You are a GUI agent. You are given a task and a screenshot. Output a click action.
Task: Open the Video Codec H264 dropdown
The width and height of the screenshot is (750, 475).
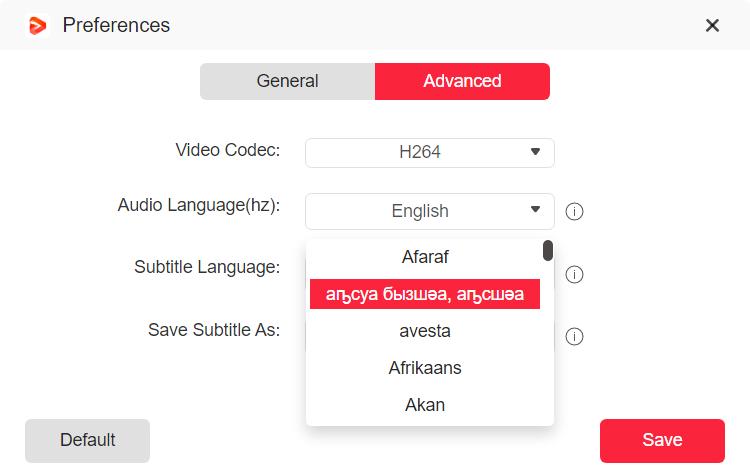429,152
